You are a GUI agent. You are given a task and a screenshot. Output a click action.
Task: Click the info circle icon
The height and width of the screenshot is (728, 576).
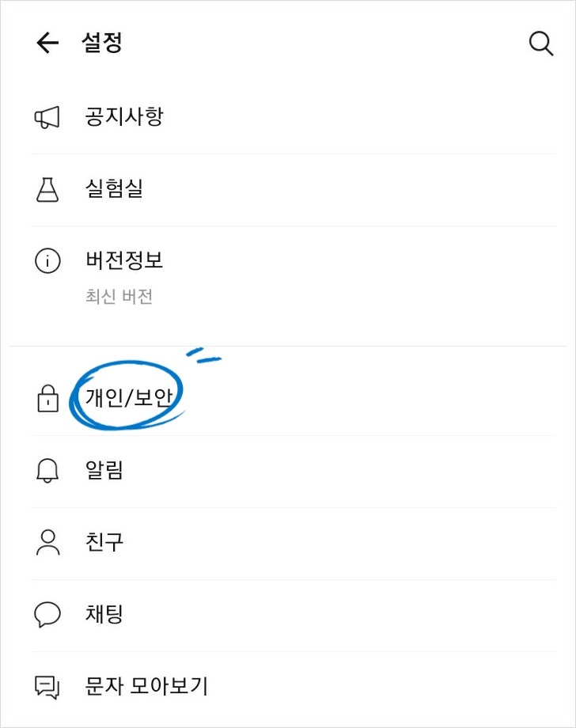click(47, 261)
